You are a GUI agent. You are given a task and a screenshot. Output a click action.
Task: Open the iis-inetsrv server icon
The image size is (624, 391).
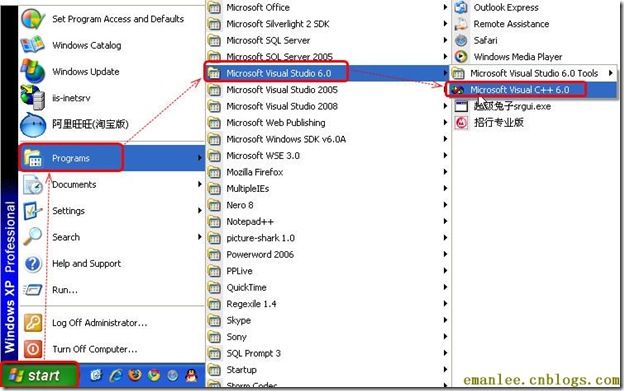click(33, 97)
